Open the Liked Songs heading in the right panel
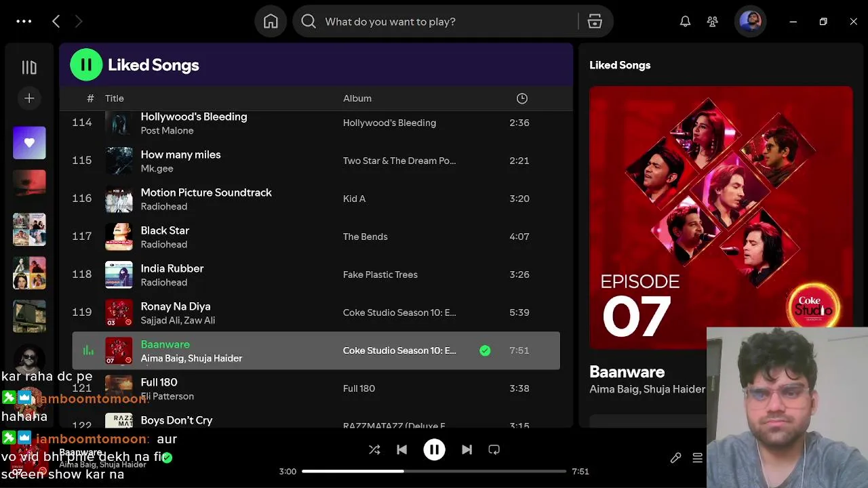868x488 pixels. coord(620,65)
